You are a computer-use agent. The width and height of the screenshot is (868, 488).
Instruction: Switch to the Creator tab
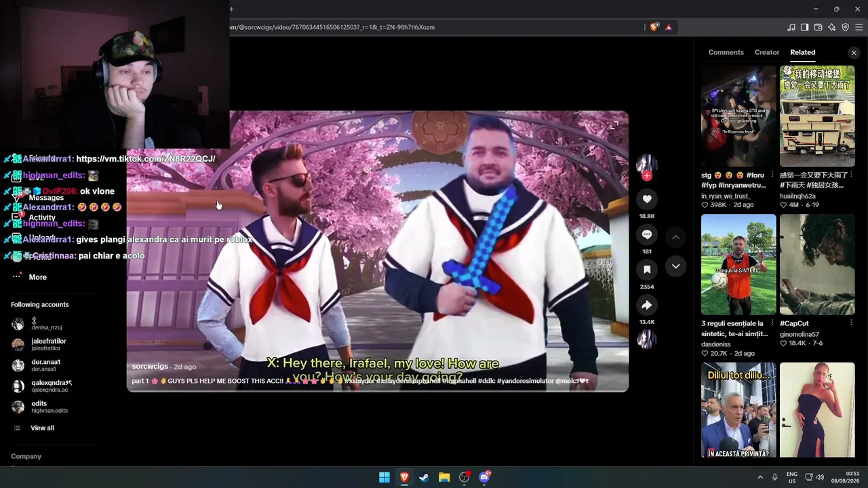point(767,52)
